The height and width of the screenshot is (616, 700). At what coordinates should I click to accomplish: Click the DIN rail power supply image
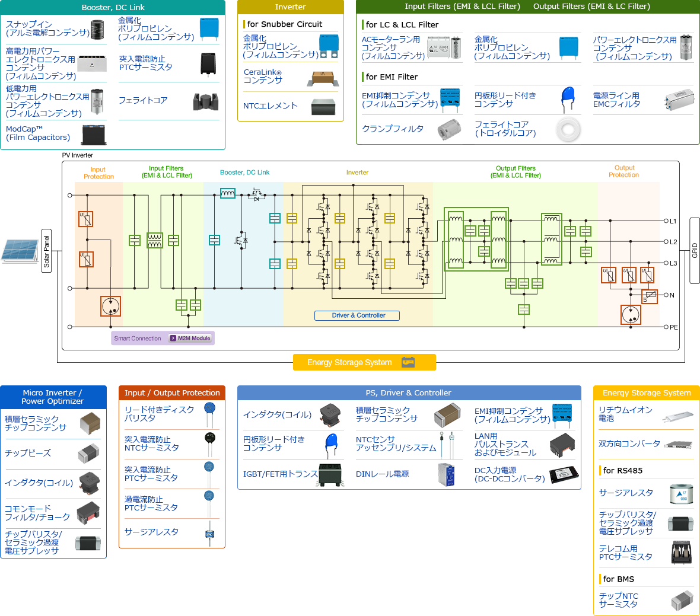(446, 474)
